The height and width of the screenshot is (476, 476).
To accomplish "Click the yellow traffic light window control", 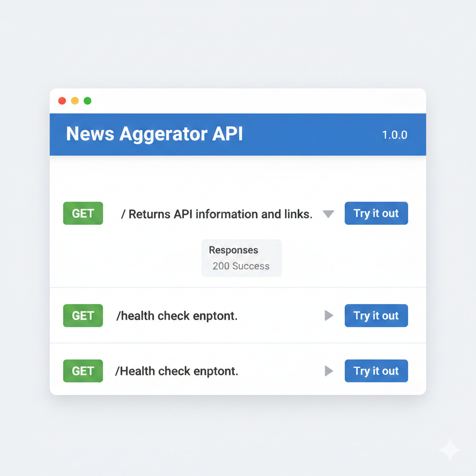I will click(x=75, y=100).
